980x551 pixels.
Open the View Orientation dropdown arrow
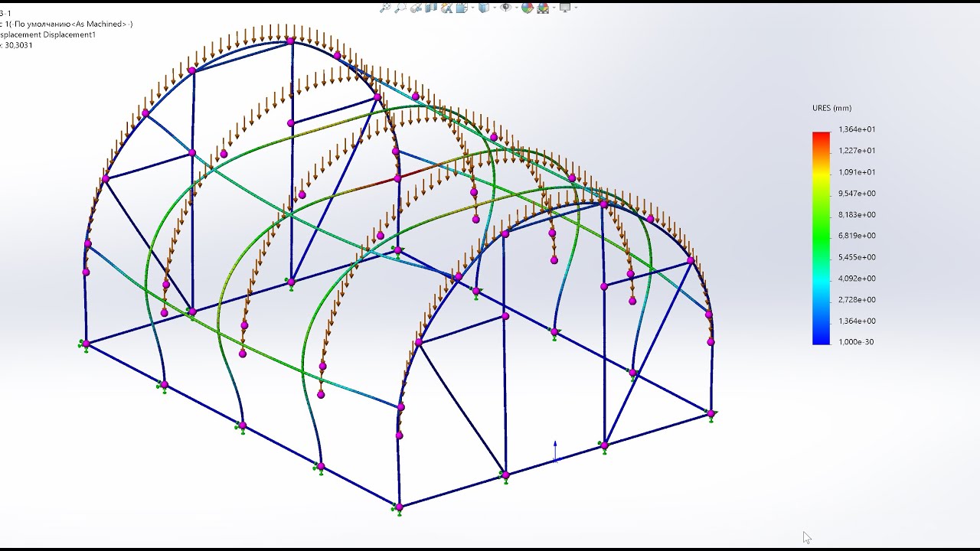pyautogui.click(x=472, y=8)
